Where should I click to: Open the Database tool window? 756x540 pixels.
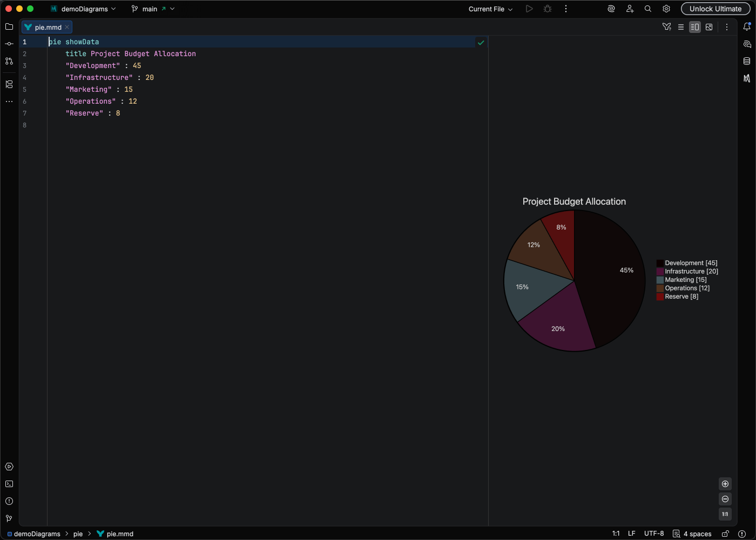(x=747, y=61)
